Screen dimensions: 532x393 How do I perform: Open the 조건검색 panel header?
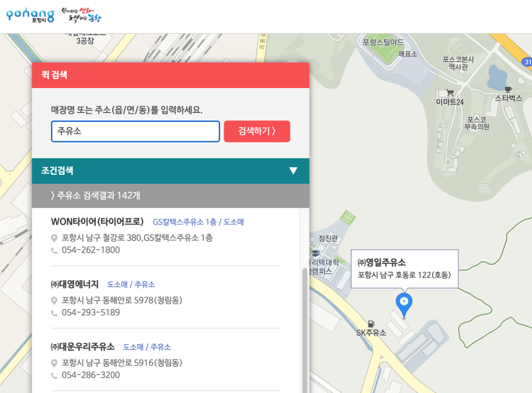tap(170, 171)
